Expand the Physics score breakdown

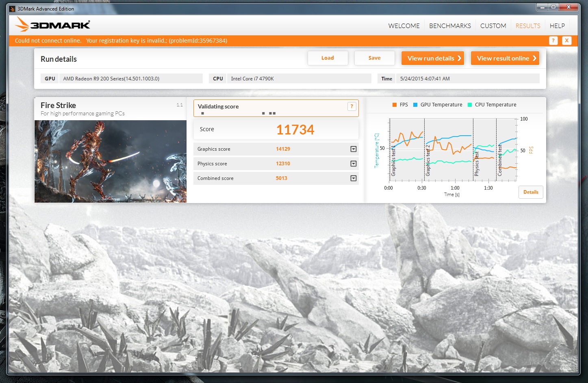(x=353, y=164)
